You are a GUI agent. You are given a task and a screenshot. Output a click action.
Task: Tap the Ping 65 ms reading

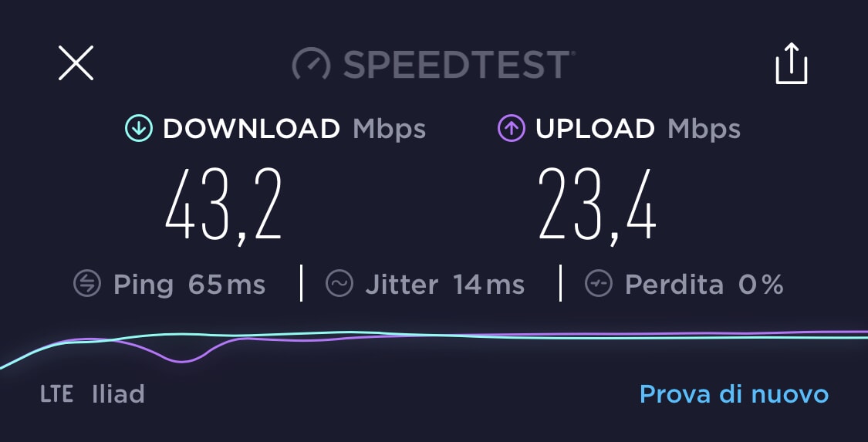pyautogui.click(x=189, y=285)
